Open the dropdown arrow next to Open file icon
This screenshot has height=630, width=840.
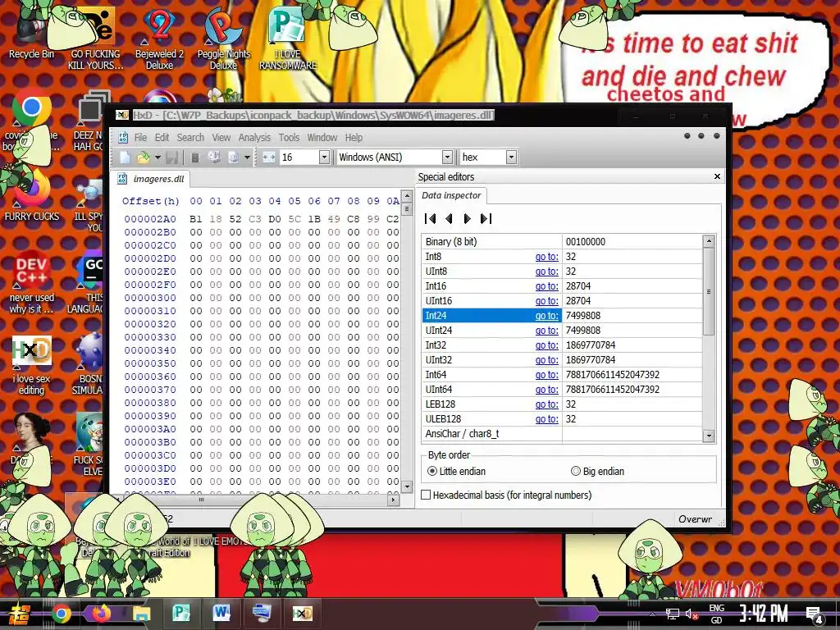[x=157, y=157]
